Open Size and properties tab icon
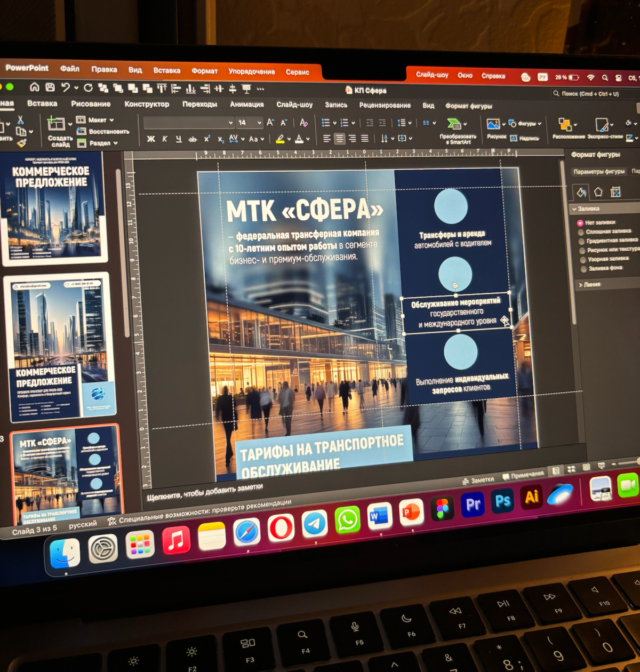 [615, 192]
